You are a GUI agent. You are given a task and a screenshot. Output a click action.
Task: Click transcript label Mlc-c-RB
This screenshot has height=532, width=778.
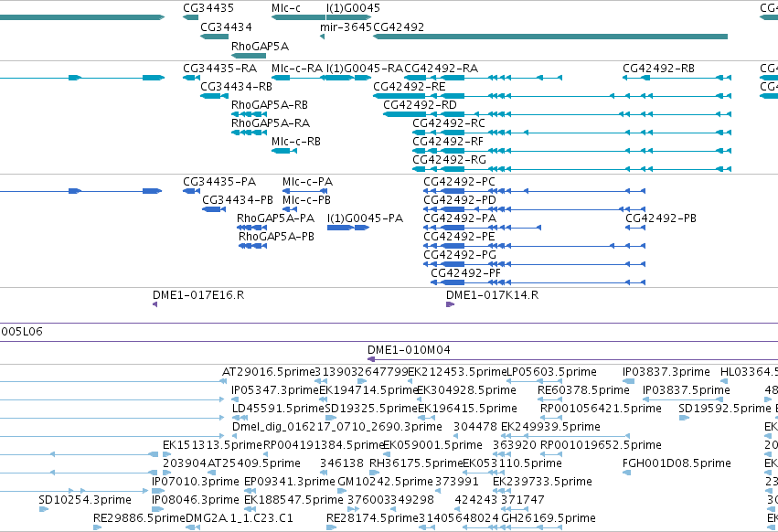click(296, 142)
